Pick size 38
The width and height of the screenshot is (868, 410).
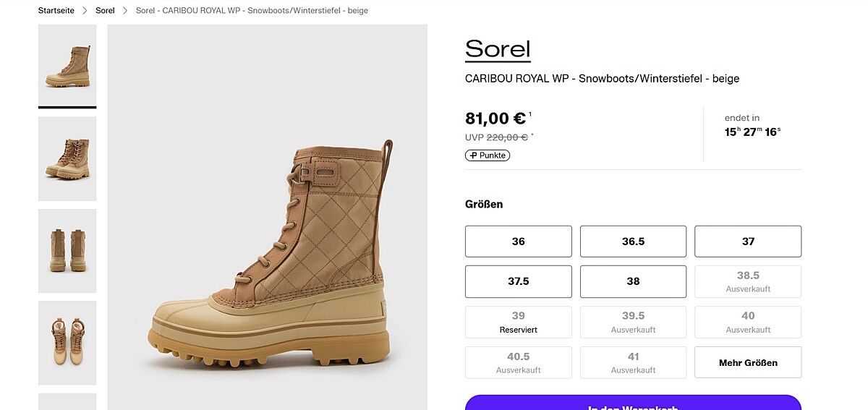633,281
